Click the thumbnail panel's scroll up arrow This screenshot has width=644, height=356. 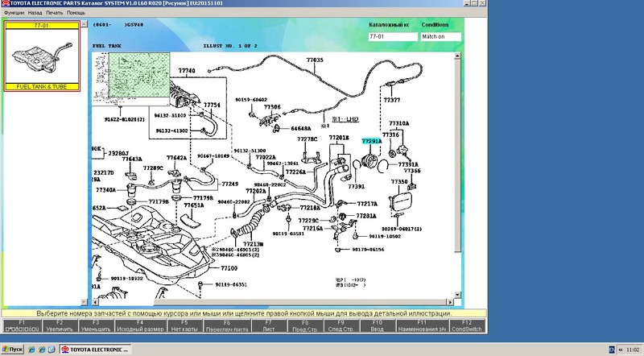[x=84, y=24]
